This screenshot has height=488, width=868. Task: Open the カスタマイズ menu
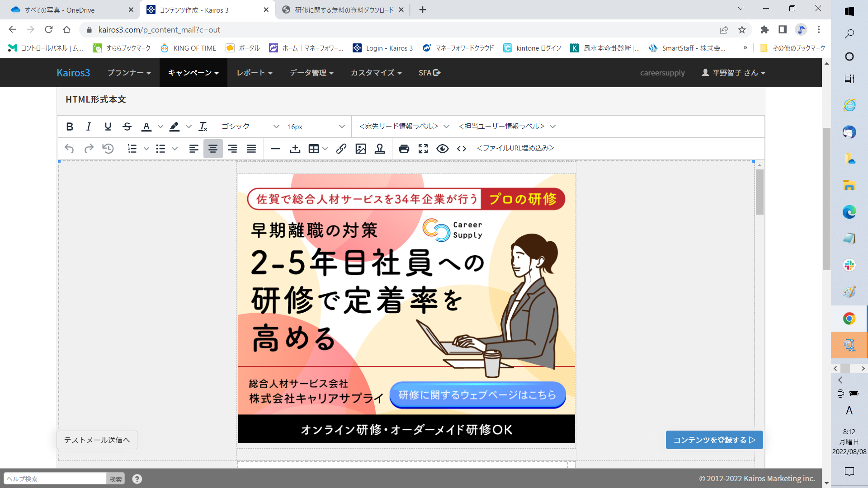[x=376, y=73]
